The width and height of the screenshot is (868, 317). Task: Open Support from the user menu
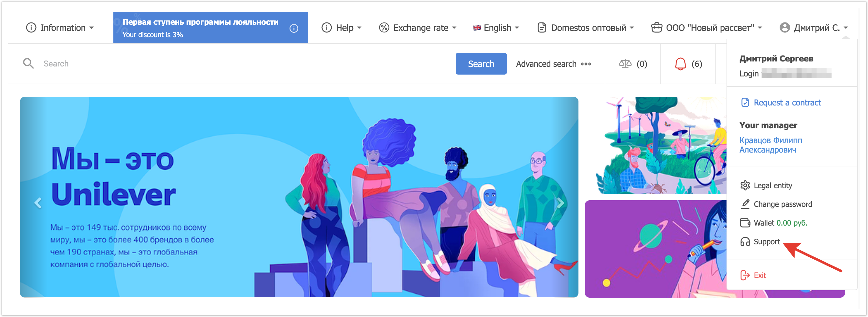pos(766,241)
